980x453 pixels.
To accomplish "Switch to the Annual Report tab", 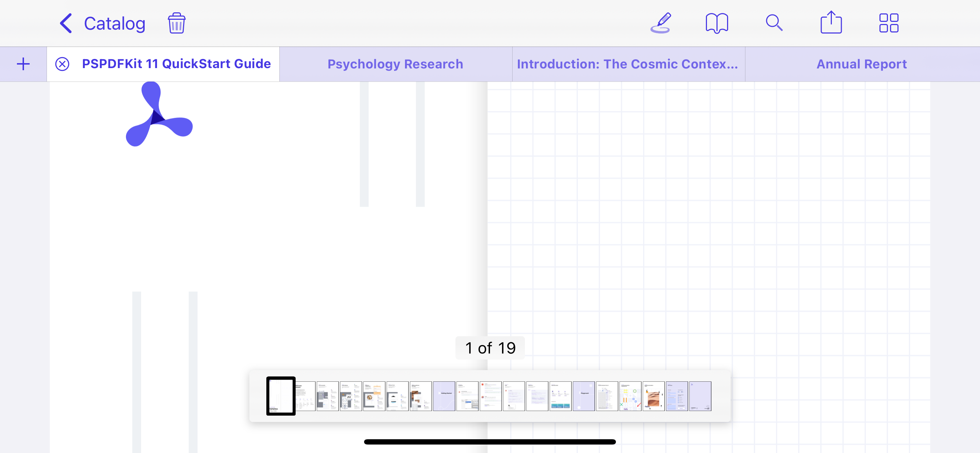I will 861,64.
